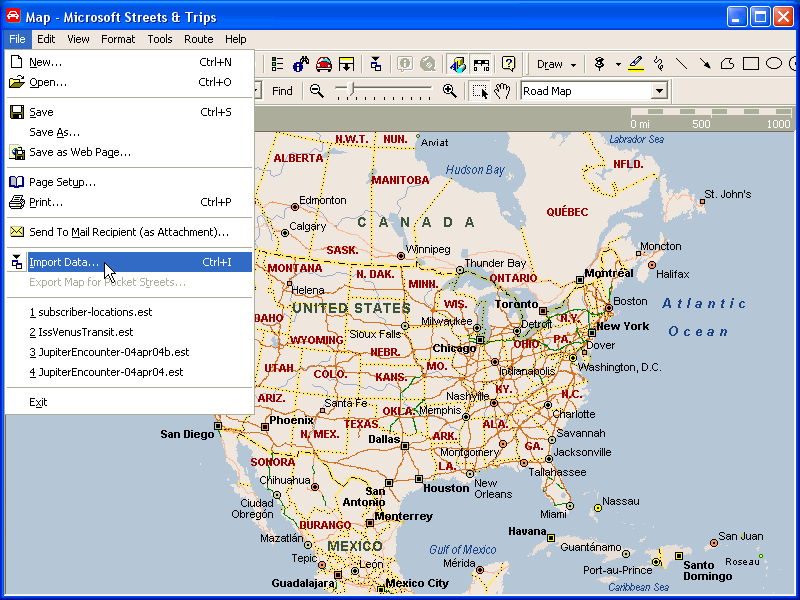Choose Print... in the File menu

[x=130, y=202]
